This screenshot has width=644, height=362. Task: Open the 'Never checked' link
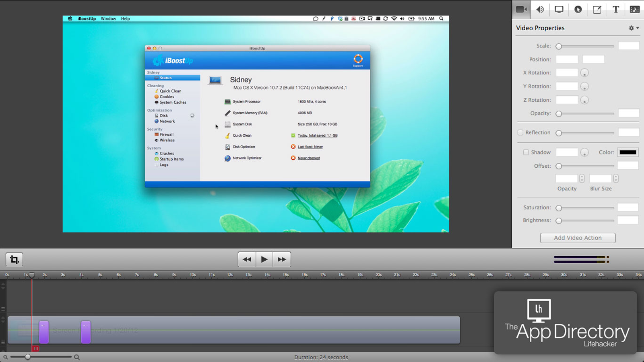click(309, 158)
